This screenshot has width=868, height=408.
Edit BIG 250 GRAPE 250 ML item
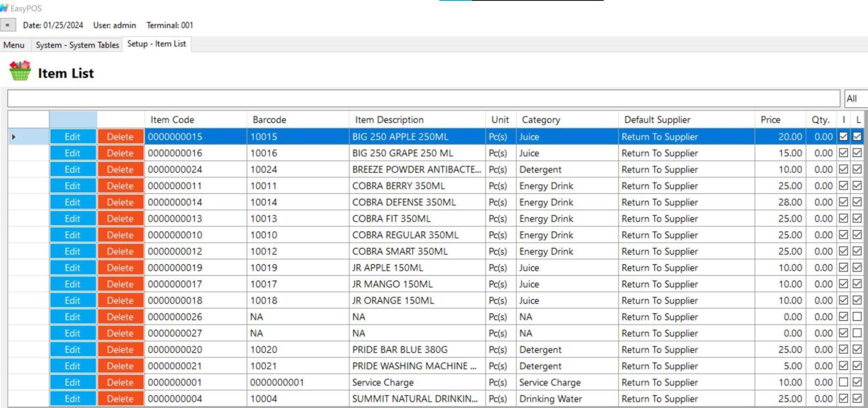point(73,153)
